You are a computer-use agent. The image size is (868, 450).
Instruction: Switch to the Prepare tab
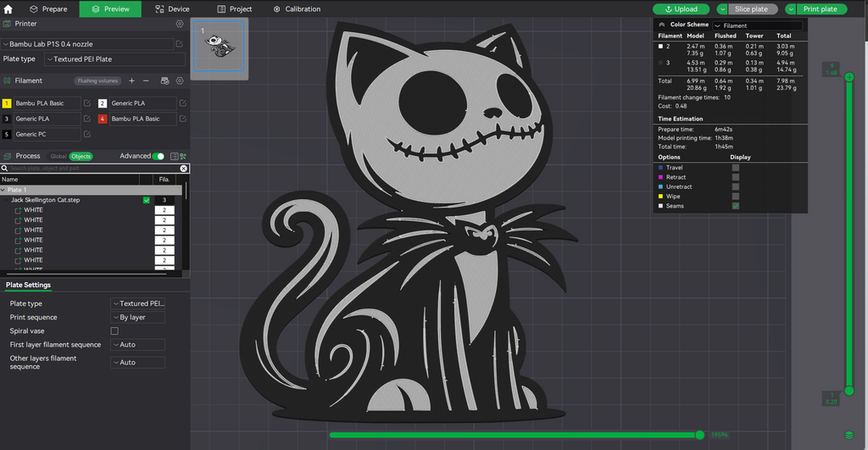[x=48, y=9]
